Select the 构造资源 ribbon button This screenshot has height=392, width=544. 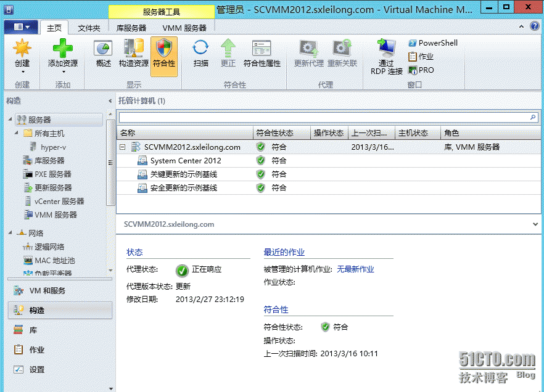[134, 54]
